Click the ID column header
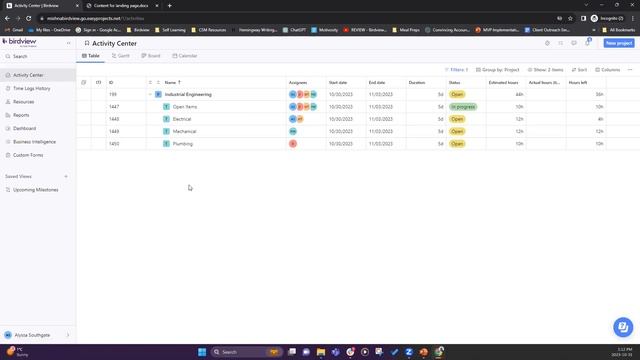Viewport: 640px width, 360px height. [111, 82]
